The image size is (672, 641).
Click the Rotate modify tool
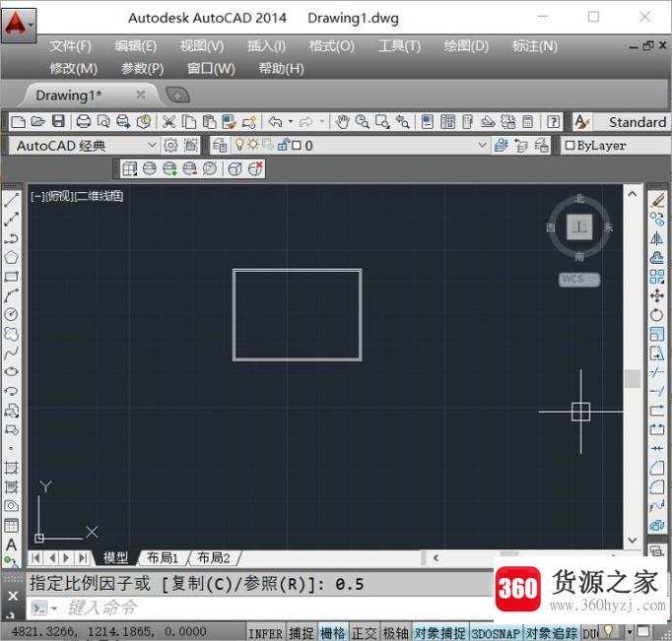click(x=657, y=315)
